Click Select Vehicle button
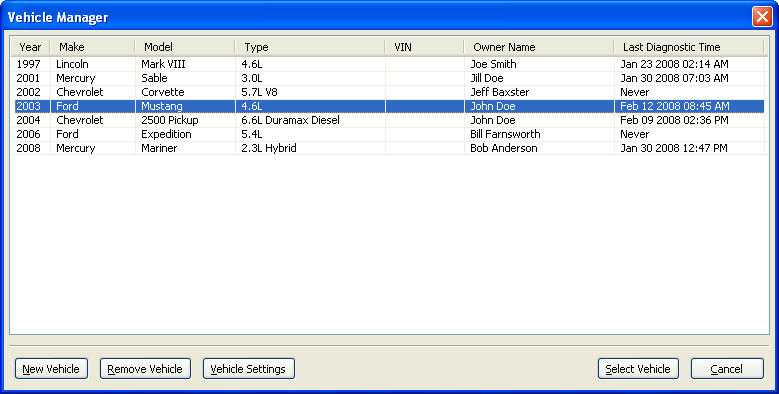779x394 pixels. [638, 369]
